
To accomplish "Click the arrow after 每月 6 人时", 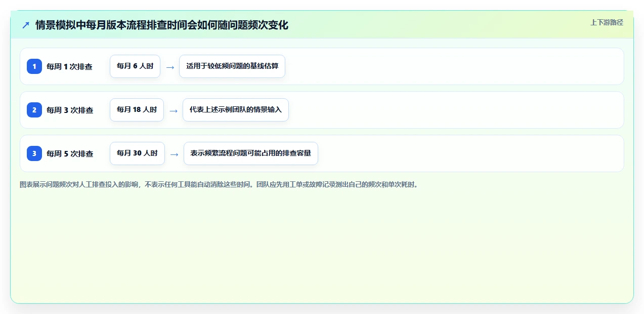I will [x=170, y=67].
